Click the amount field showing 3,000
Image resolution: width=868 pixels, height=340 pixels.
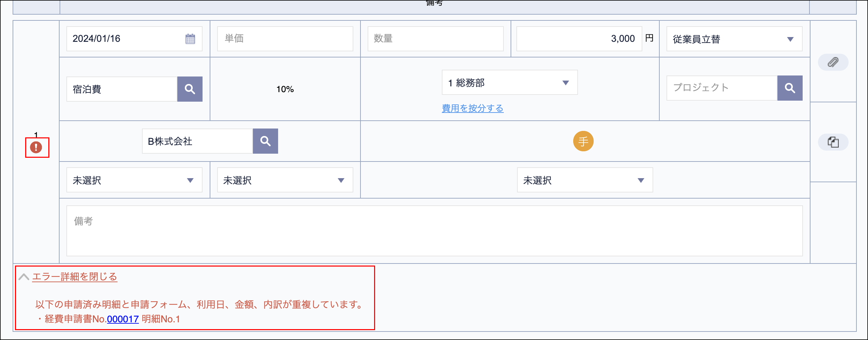point(579,39)
